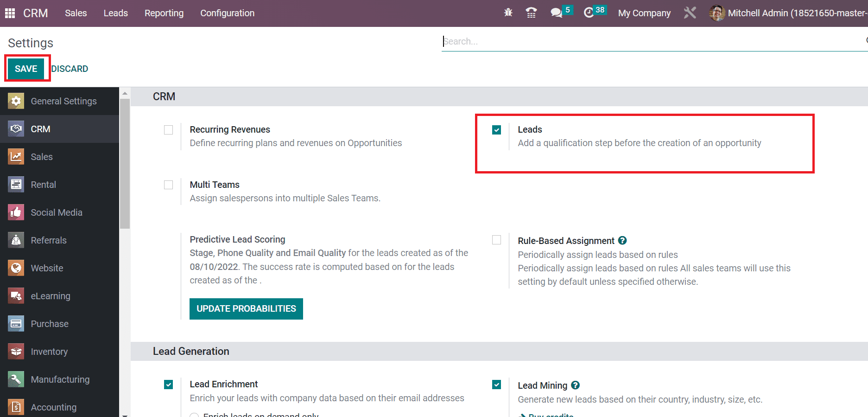
Task: Click help icon beside Rule-Based Assignment
Action: (x=622, y=240)
